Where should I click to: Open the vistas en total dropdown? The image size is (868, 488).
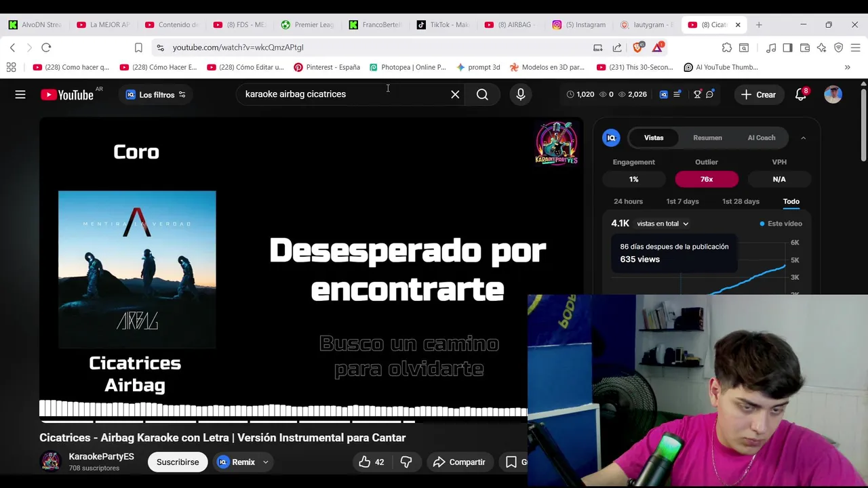coord(663,224)
